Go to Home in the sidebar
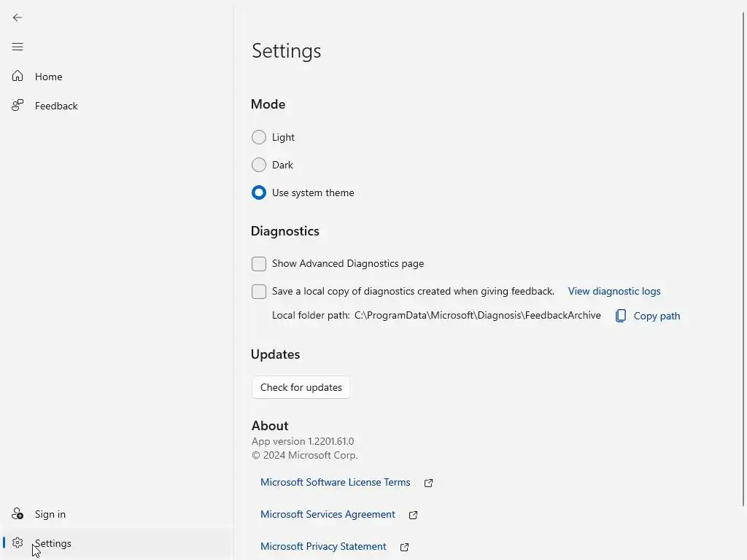This screenshot has height=560, width=747. click(x=49, y=77)
